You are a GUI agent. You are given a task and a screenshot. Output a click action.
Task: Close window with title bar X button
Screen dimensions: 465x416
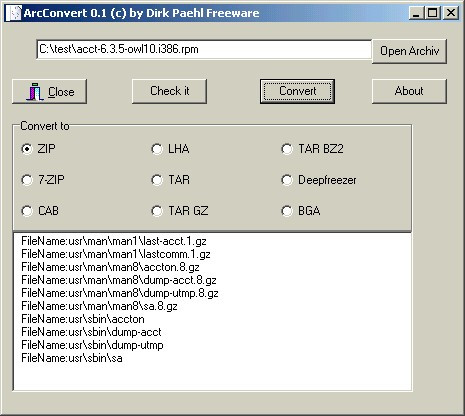point(451,13)
